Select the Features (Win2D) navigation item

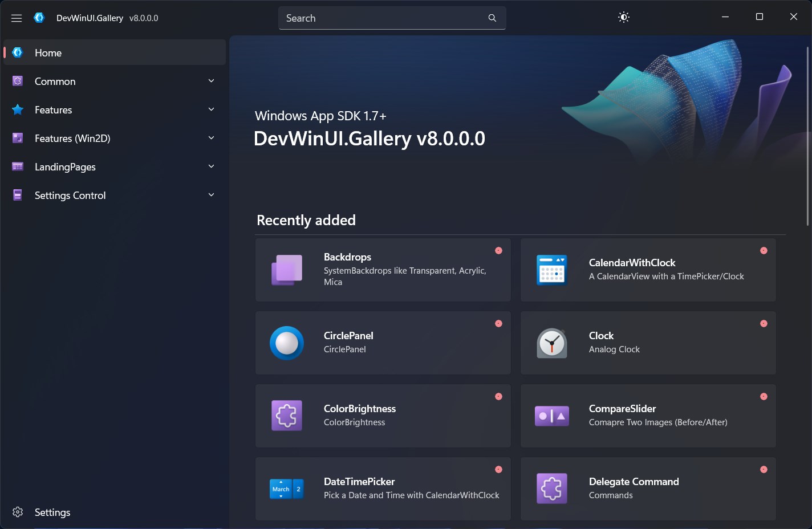[x=115, y=138]
